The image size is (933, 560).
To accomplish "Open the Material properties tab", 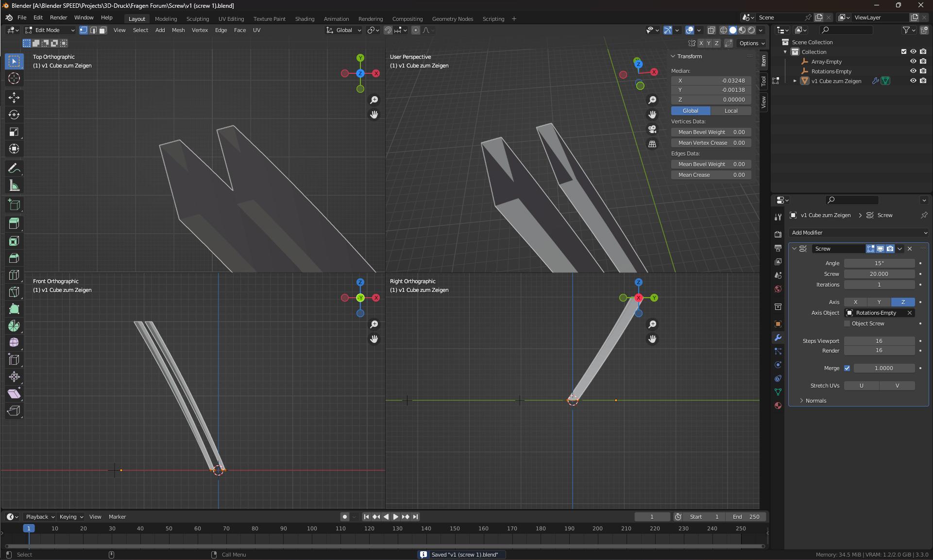I will [778, 406].
